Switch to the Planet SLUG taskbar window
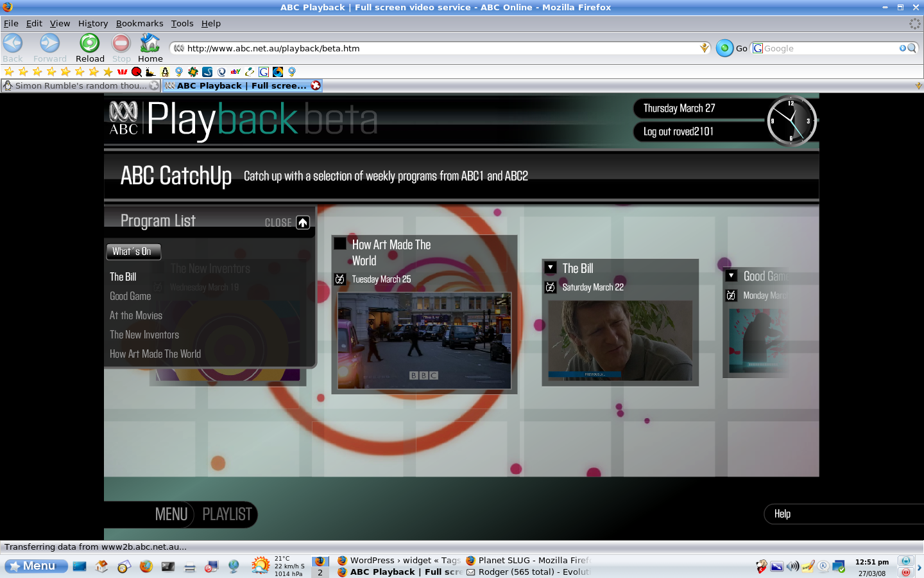This screenshot has width=924, height=578. pos(527,561)
